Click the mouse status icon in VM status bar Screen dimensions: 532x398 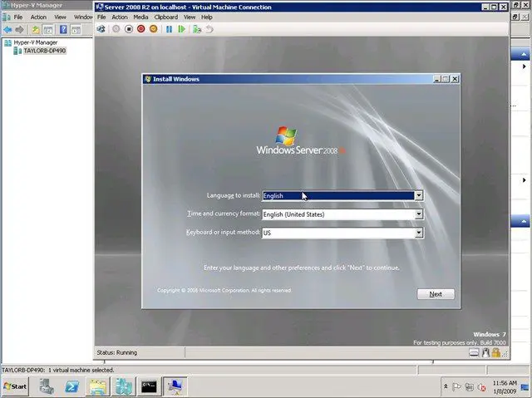coord(485,353)
